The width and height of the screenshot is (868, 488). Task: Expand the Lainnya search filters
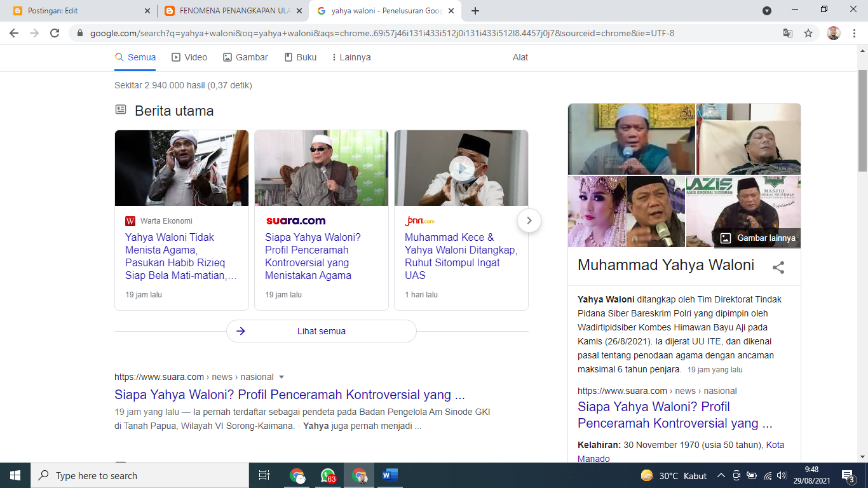[351, 57]
